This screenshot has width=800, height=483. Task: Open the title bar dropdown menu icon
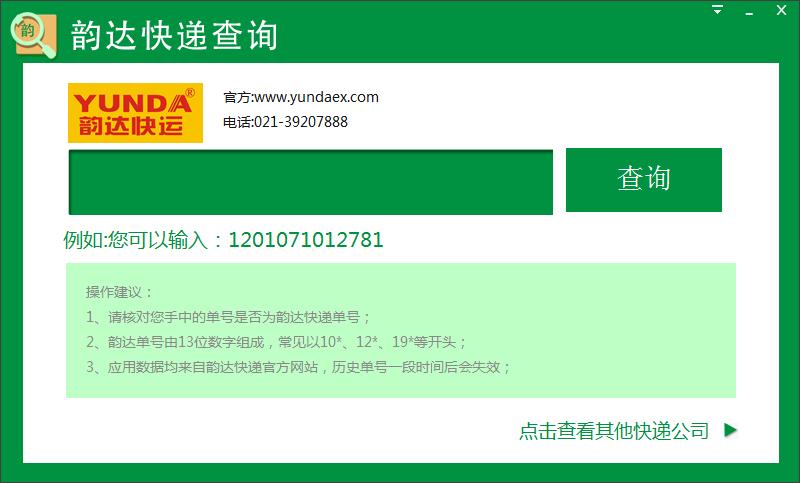(718, 10)
